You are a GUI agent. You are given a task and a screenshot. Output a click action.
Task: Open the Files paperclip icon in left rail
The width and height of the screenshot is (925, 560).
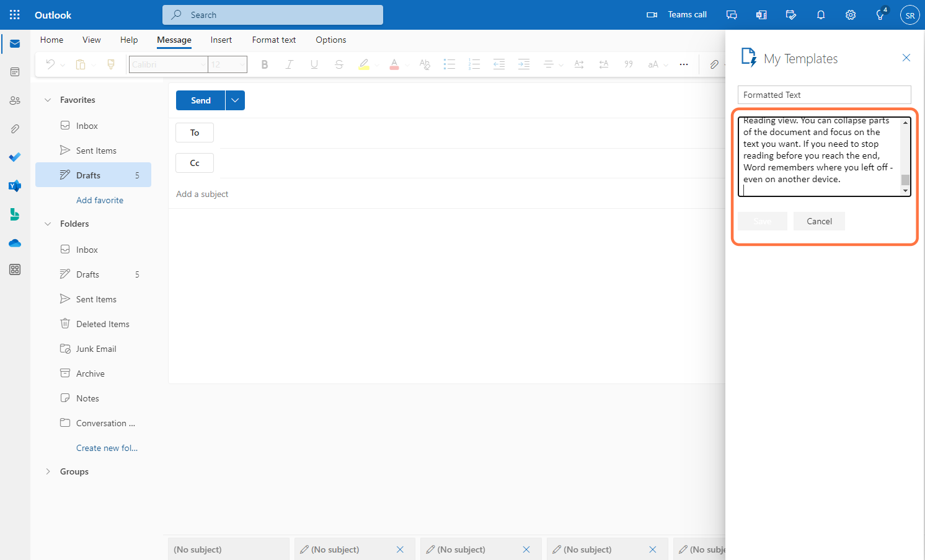[15, 129]
